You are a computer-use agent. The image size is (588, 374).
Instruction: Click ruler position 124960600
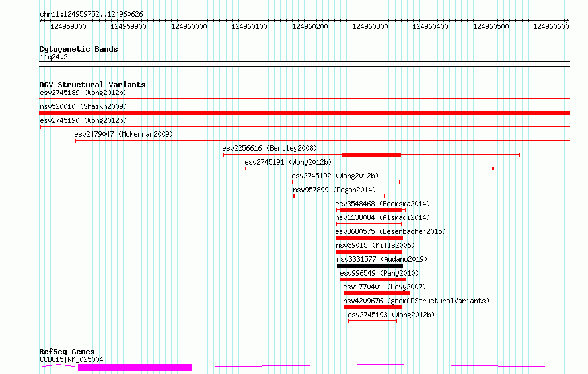[551, 26]
